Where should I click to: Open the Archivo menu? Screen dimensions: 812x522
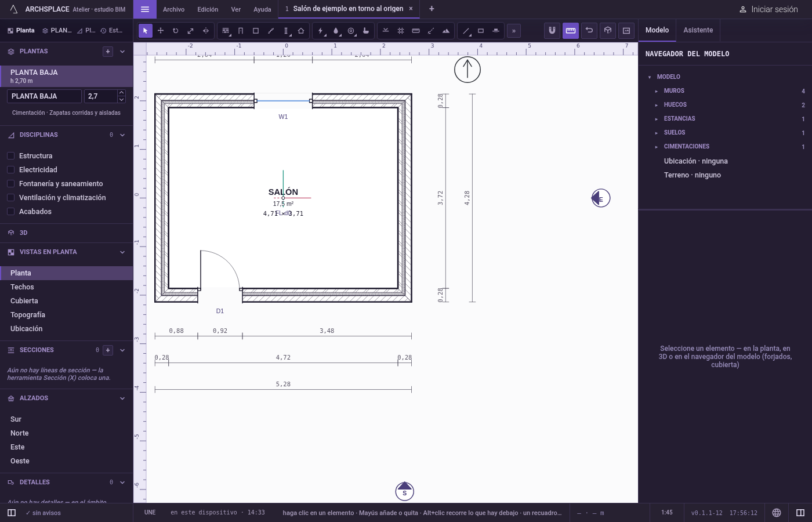point(173,9)
